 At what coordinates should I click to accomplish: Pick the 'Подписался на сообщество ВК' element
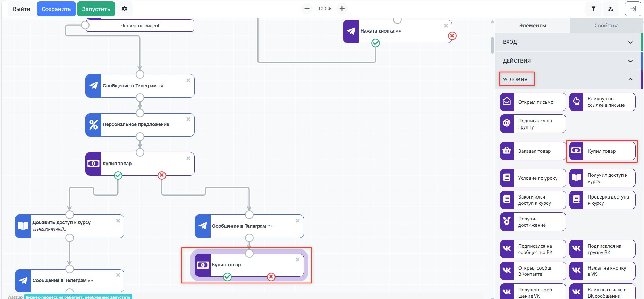(533, 249)
